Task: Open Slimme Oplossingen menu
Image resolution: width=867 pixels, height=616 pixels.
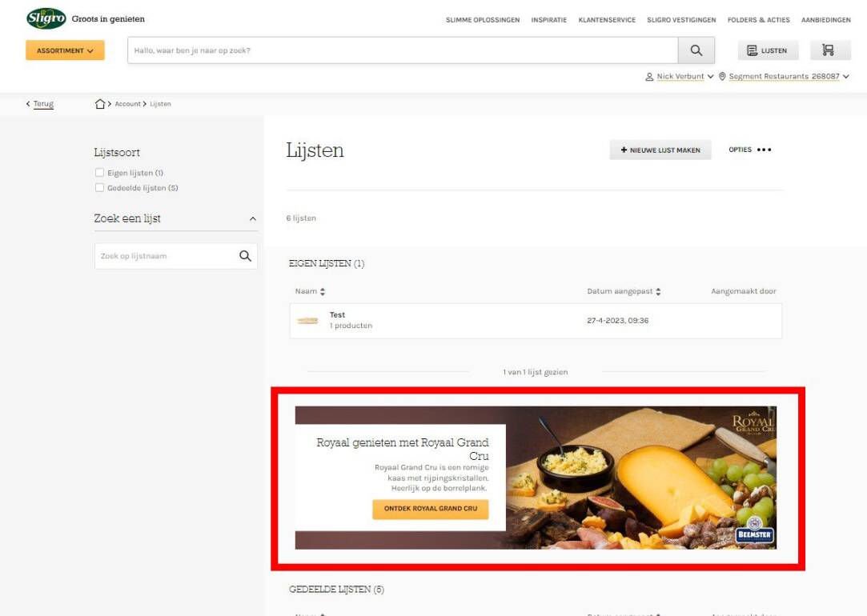Action: [483, 20]
